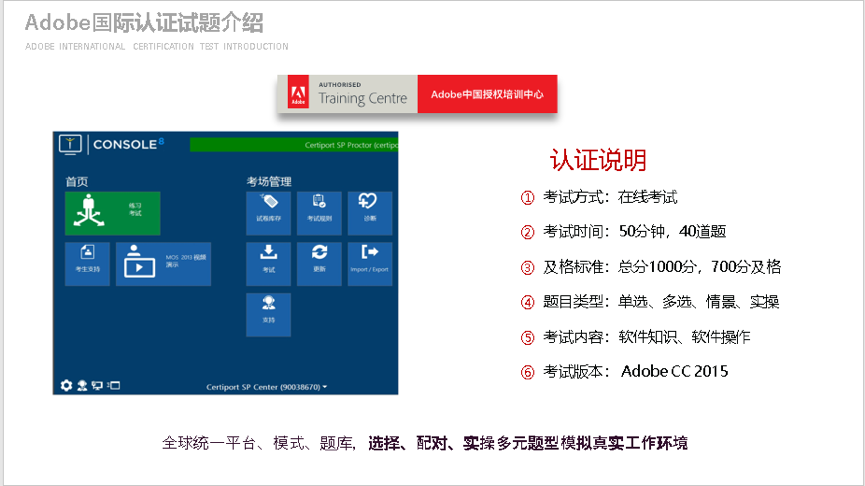This screenshot has width=865, height=486.
Task: Open the 支持 headset support tile
Action: pyautogui.click(x=269, y=314)
